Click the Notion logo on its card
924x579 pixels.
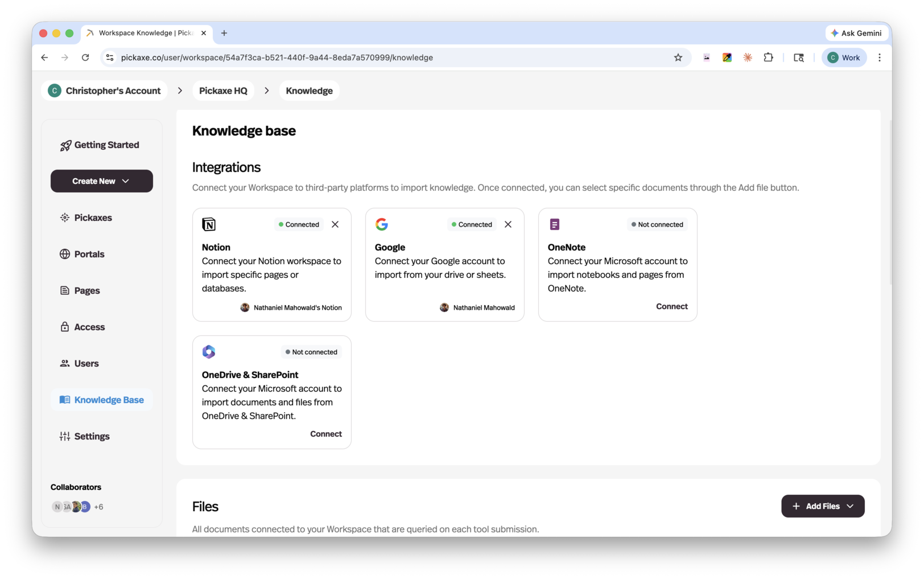click(209, 224)
